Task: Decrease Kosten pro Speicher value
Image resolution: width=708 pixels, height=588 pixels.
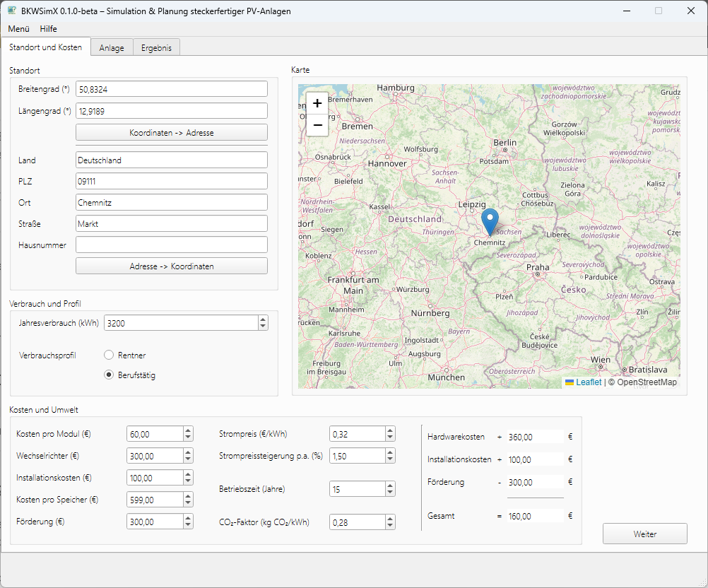Action: [x=188, y=504]
